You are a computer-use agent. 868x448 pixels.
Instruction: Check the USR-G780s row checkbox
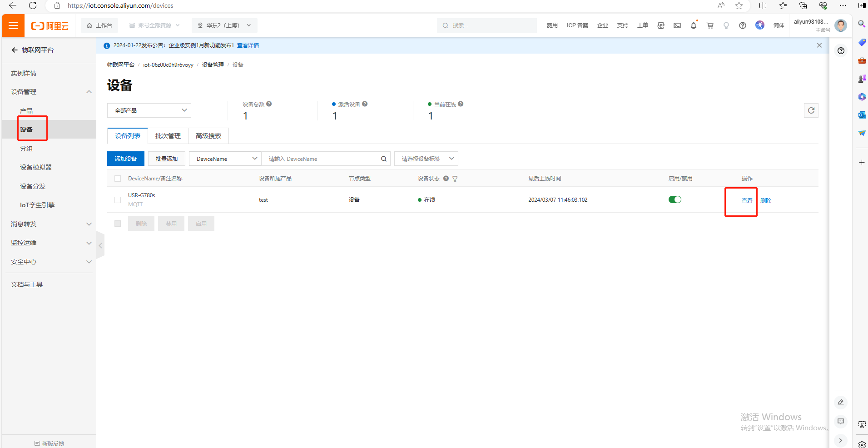118,200
